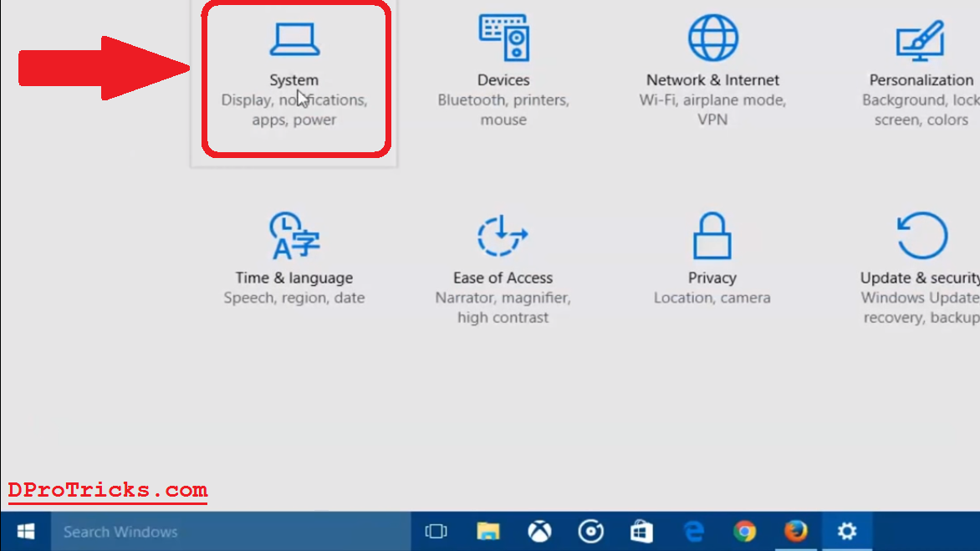Click the Time & language heading text
The height and width of the screenshot is (551, 980).
[x=293, y=278]
